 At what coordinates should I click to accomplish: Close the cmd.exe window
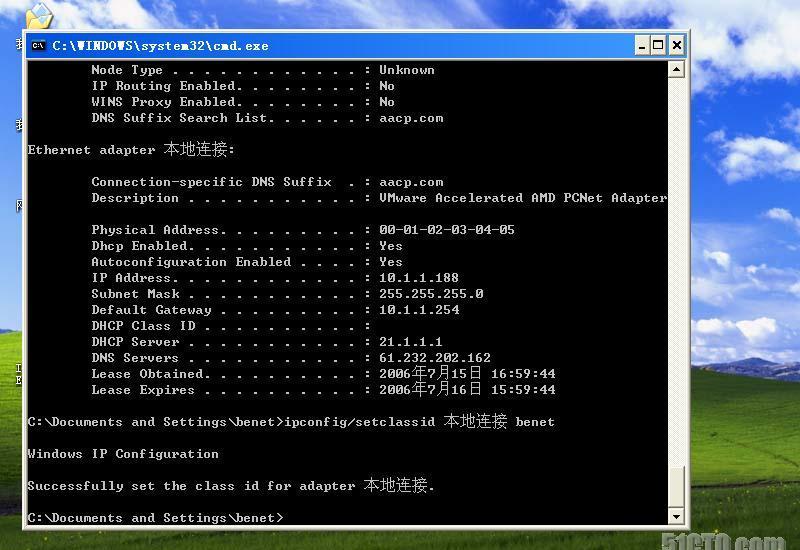(677, 46)
